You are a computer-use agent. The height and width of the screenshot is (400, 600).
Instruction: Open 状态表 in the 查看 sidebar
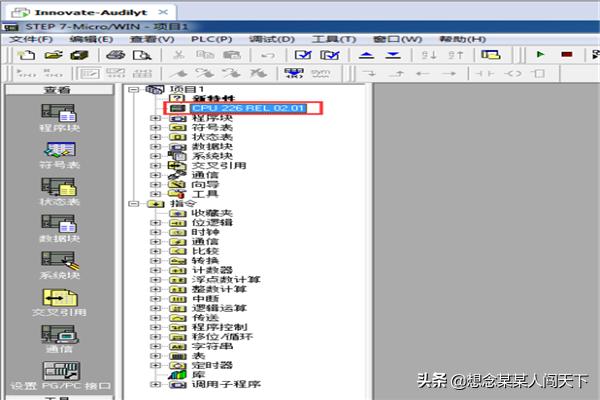tap(59, 192)
